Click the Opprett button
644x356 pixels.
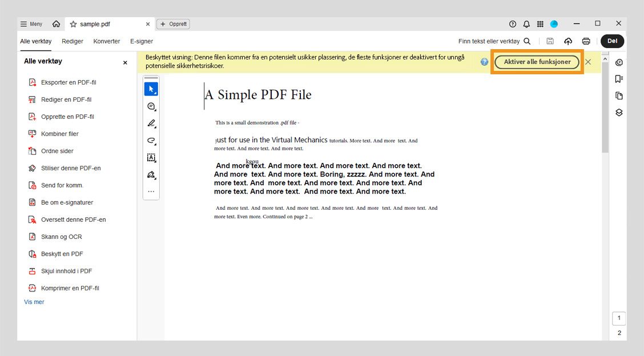(x=173, y=24)
